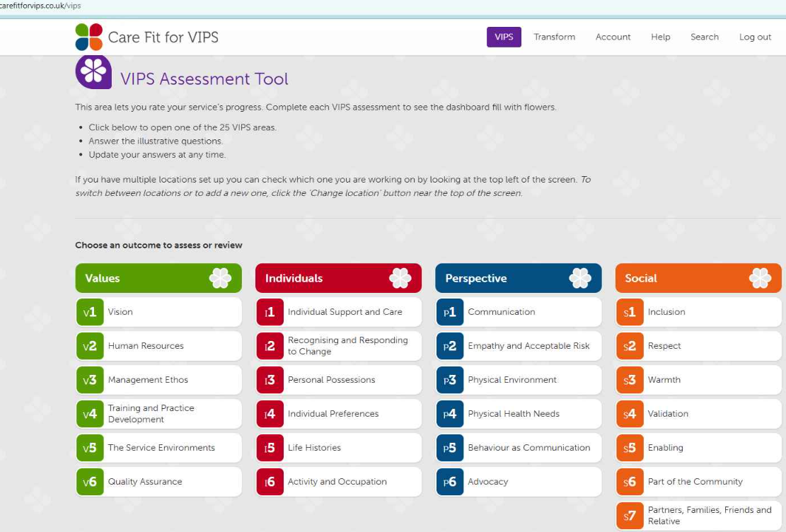Select the V3 Management Ethos icon

point(90,380)
